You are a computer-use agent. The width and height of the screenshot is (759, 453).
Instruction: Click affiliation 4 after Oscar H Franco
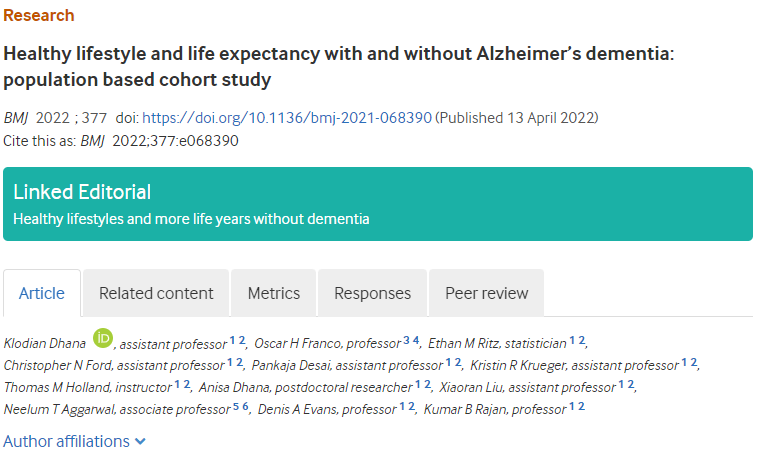click(x=416, y=341)
